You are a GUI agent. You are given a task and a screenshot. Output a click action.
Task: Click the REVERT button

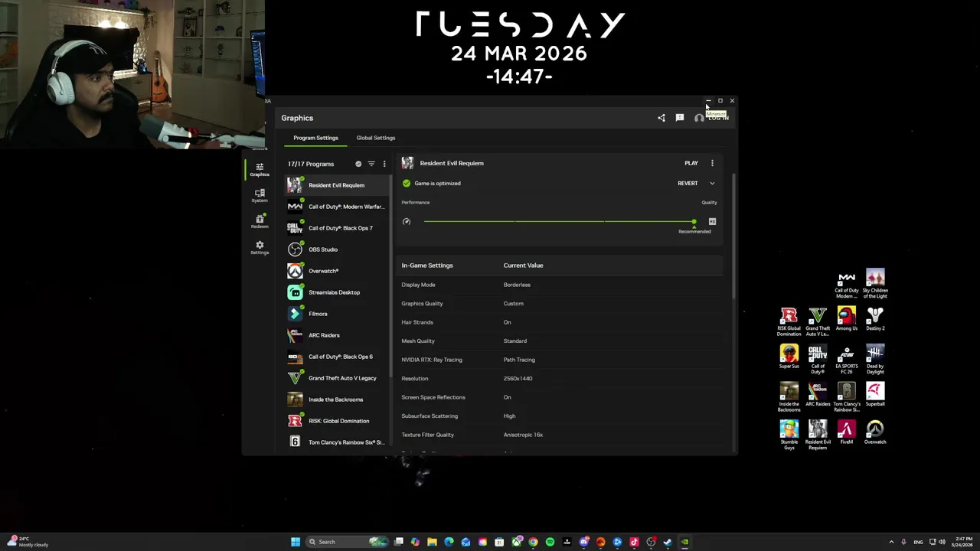[x=688, y=184]
